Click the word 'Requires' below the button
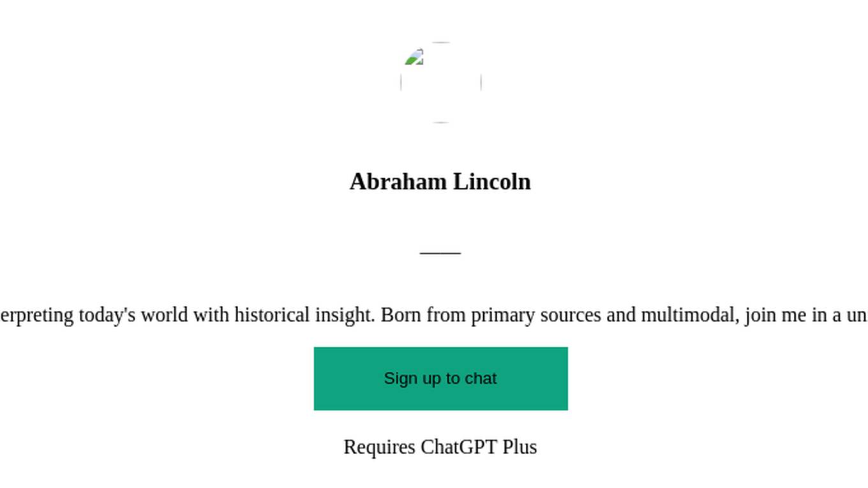868x488 pixels. (379, 447)
